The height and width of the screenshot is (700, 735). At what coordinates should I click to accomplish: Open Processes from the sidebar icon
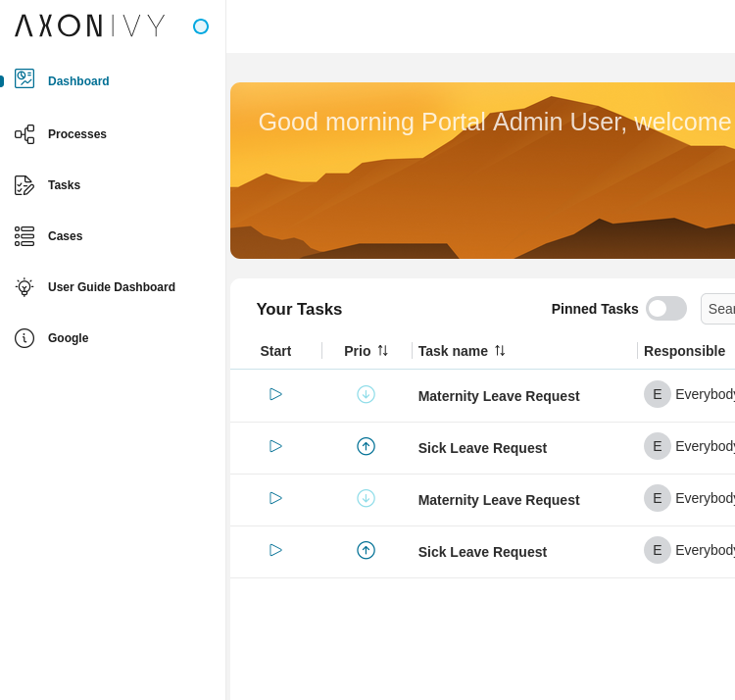[x=24, y=134]
